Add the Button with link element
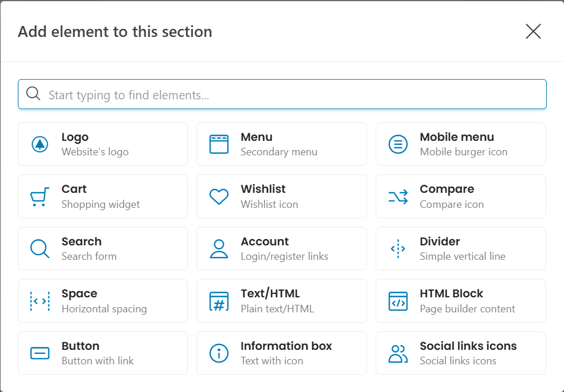Image resolution: width=564 pixels, height=392 pixels. point(103,353)
